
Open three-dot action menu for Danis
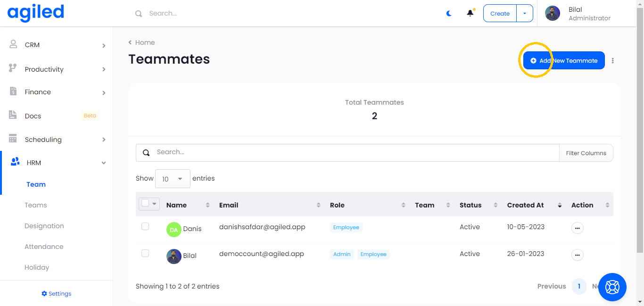click(x=577, y=228)
